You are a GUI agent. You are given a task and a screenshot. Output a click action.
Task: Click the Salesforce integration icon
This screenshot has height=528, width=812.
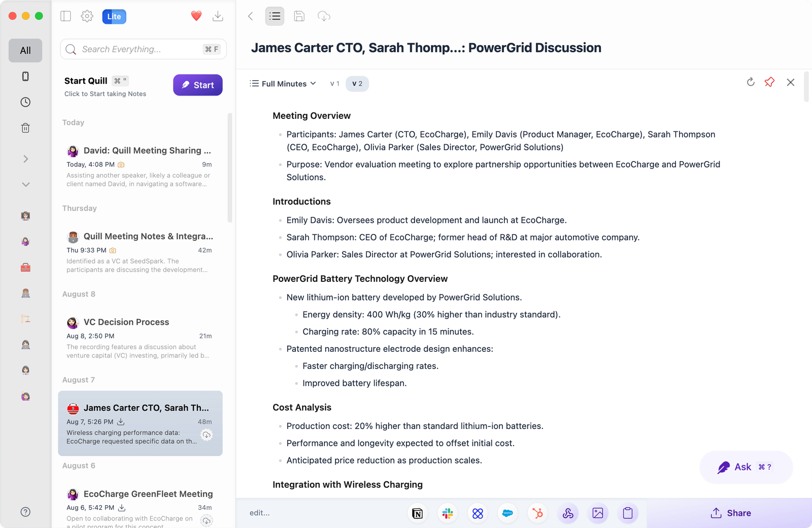507,513
